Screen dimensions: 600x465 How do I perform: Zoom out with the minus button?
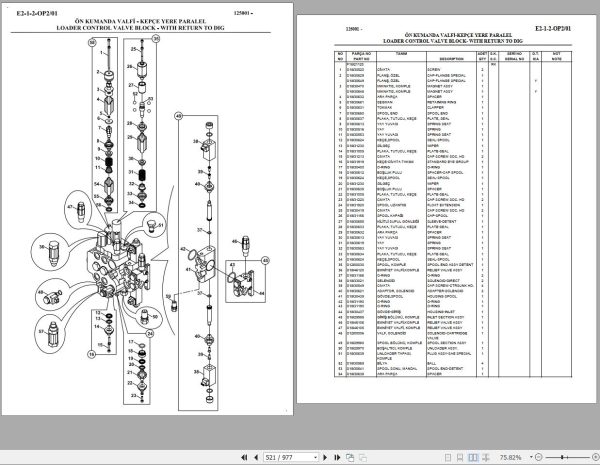[538, 457]
